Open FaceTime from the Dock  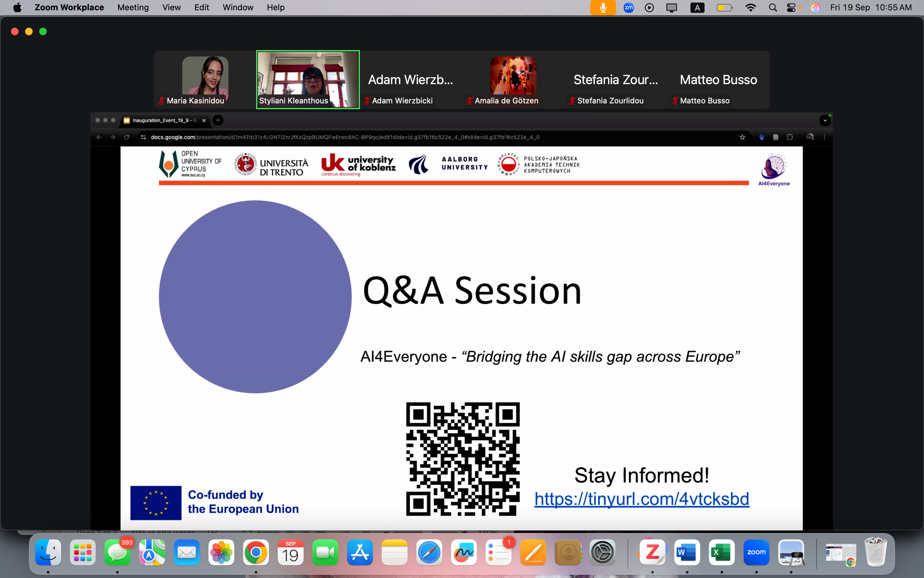325,552
